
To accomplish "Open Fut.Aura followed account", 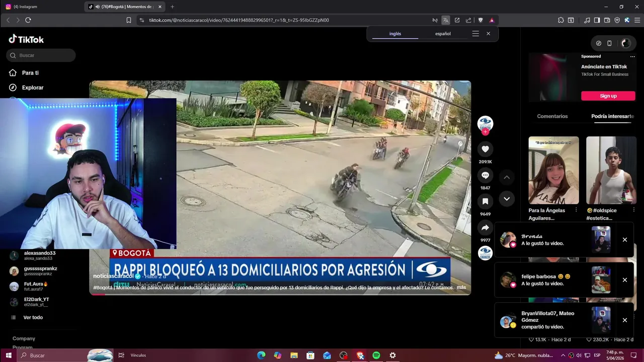I will (29, 287).
